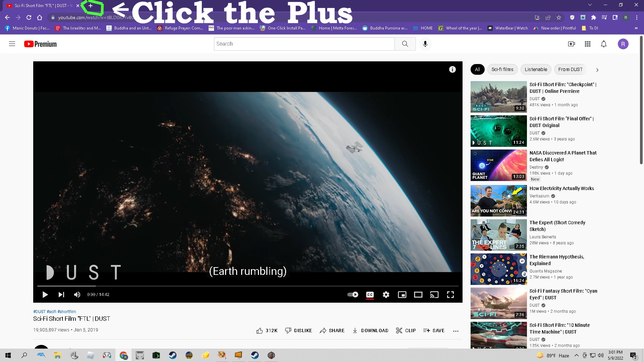Screen dimensions: 644x362
Task: Select Sci-fi films filter chip
Action: (x=502, y=69)
